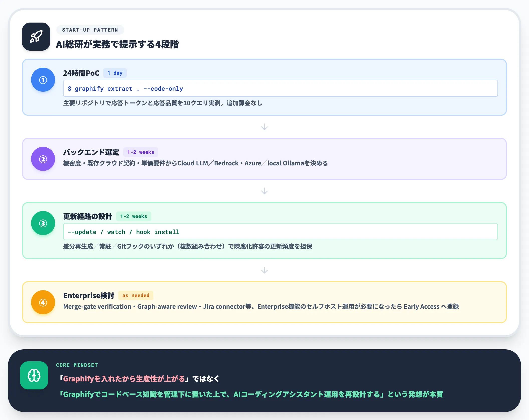This screenshot has width=529, height=420.
Task: Click the heading AI総研が実務で提示する4段階
Action: click(117, 44)
